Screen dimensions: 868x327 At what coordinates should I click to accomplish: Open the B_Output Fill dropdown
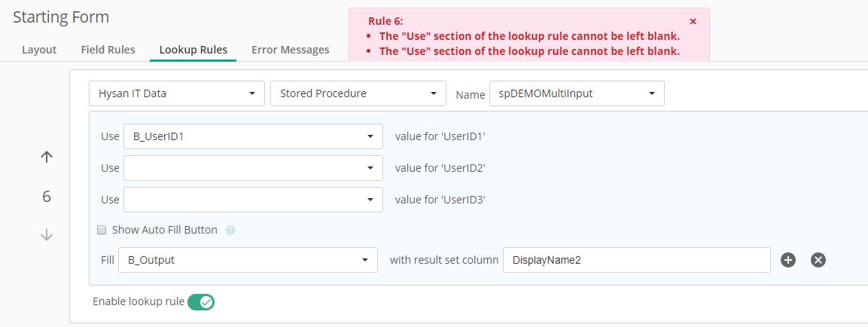coord(248,260)
